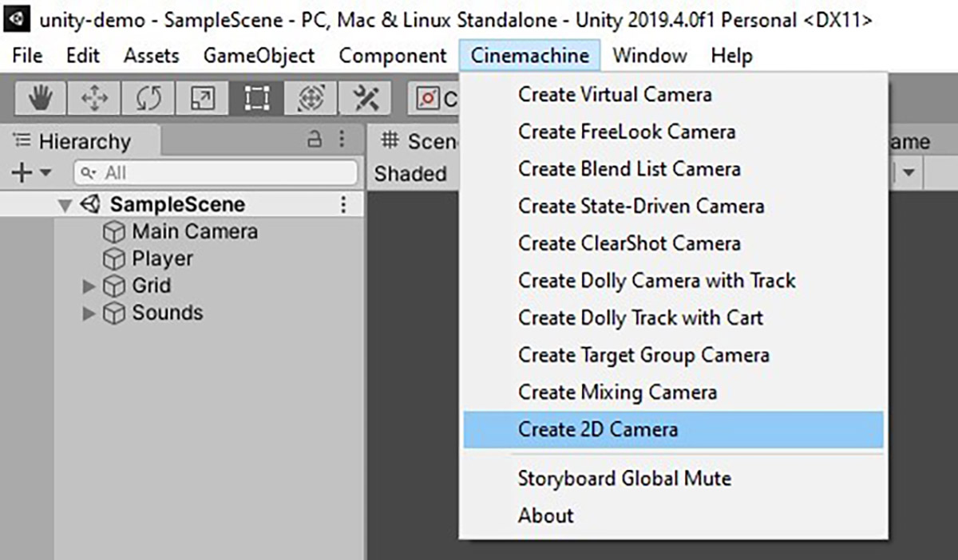Open the GameObject menu

259,56
